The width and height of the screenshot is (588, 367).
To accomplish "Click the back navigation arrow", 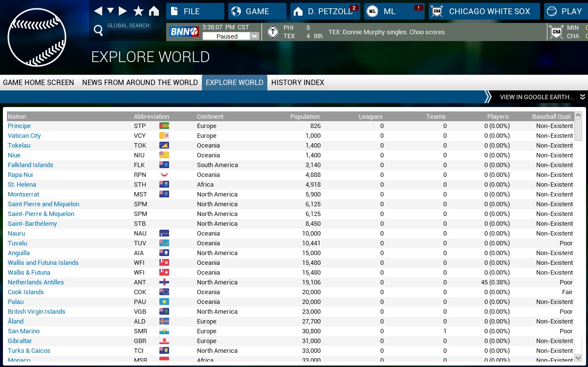I will [98, 11].
